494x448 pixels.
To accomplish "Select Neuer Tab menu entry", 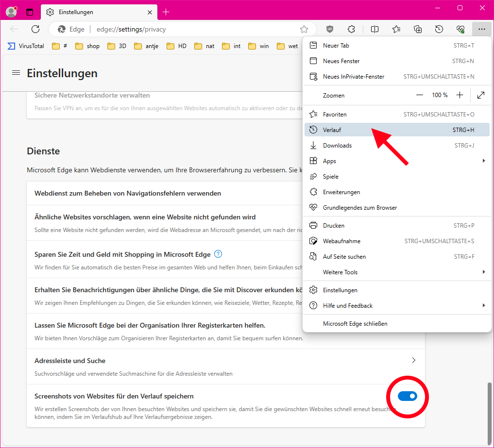I will coord(397,46).
